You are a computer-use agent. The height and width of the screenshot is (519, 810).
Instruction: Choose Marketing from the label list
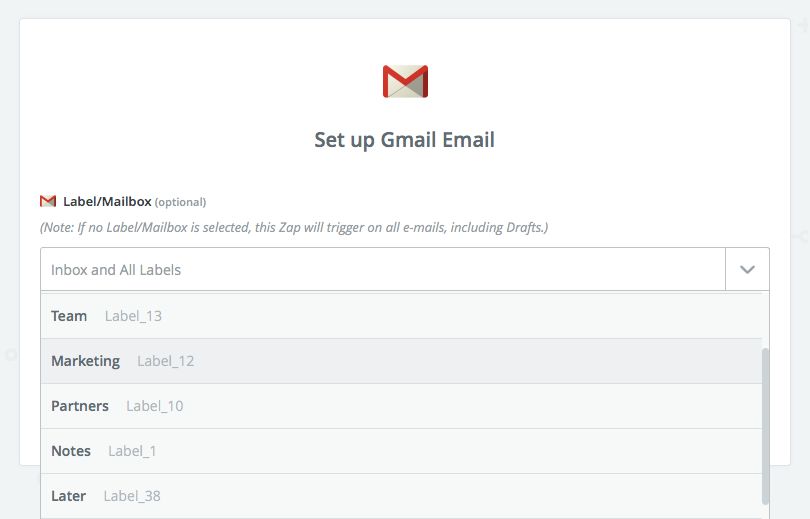pos(85,361)
